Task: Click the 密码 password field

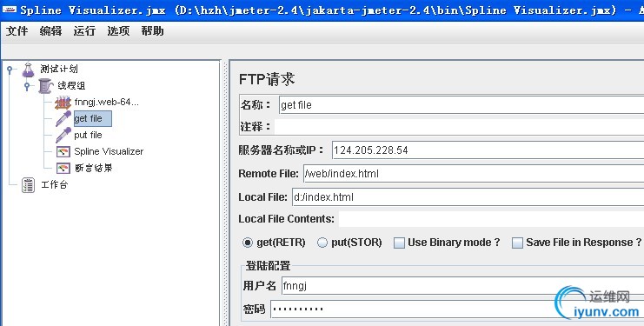Action: [x=457, y=309]
